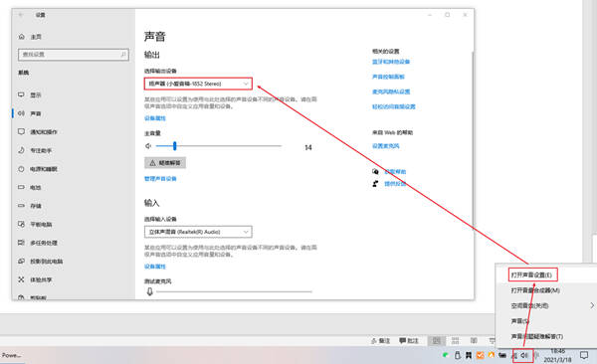
Task: Open the Display (显示) settings page
Action: (35, 95)
